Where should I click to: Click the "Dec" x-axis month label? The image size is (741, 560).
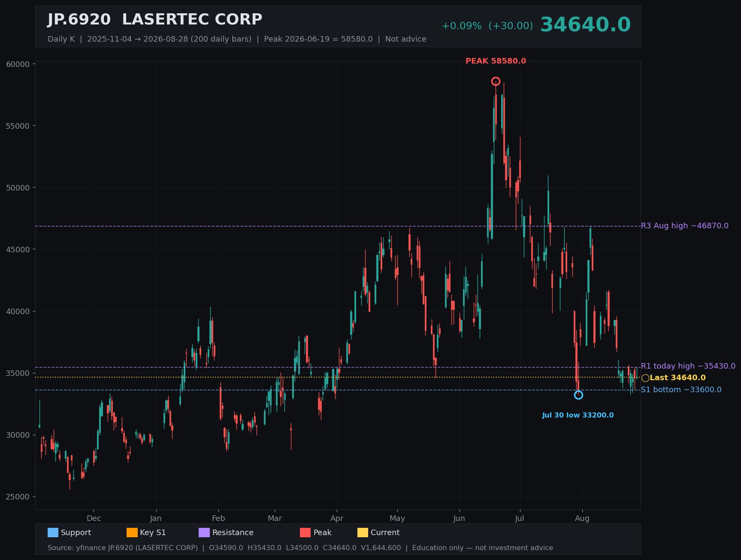tap(94, 518)
